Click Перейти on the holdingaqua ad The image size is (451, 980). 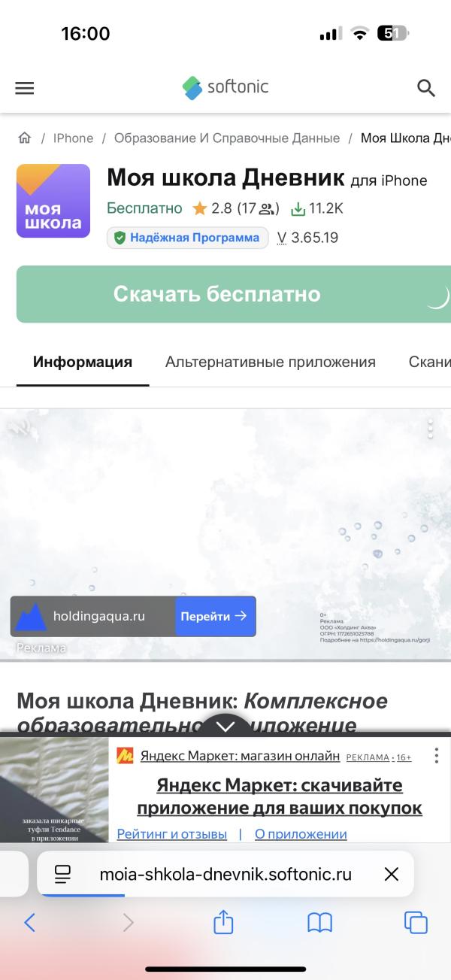[215, 616]
